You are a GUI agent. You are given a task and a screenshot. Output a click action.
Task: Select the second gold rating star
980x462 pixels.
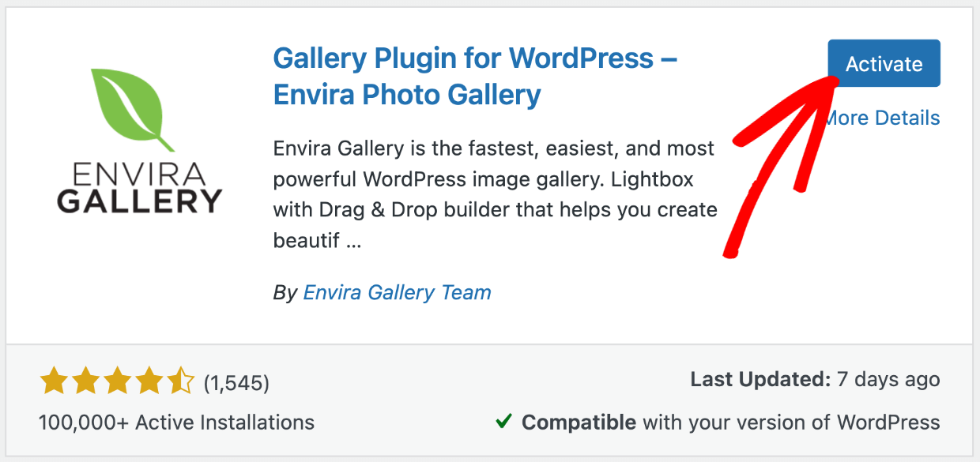click(x=85, y=381)
